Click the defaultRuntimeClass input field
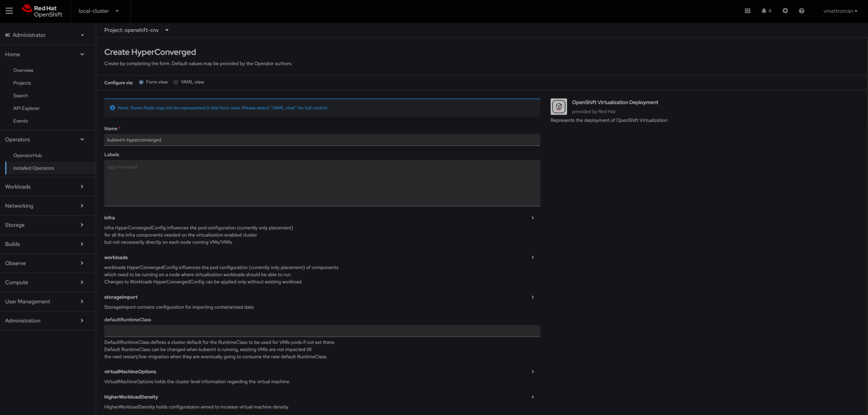This screenshot has width=868, height=415. click(322, 331)
